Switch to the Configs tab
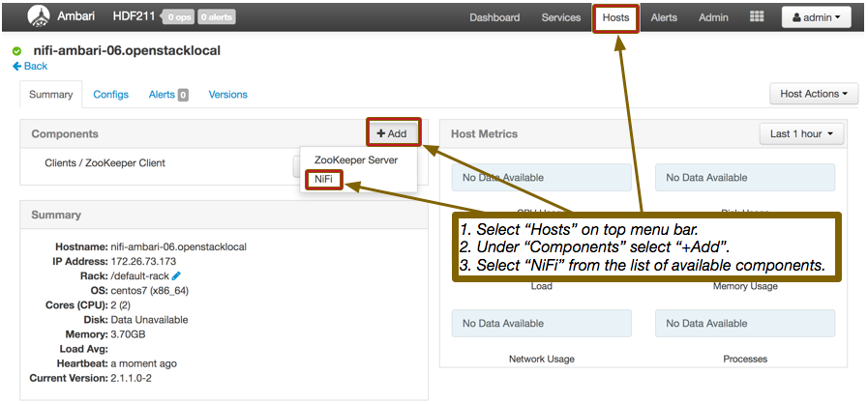This screenshot has width=868, height=404. [x=110, y=95]
